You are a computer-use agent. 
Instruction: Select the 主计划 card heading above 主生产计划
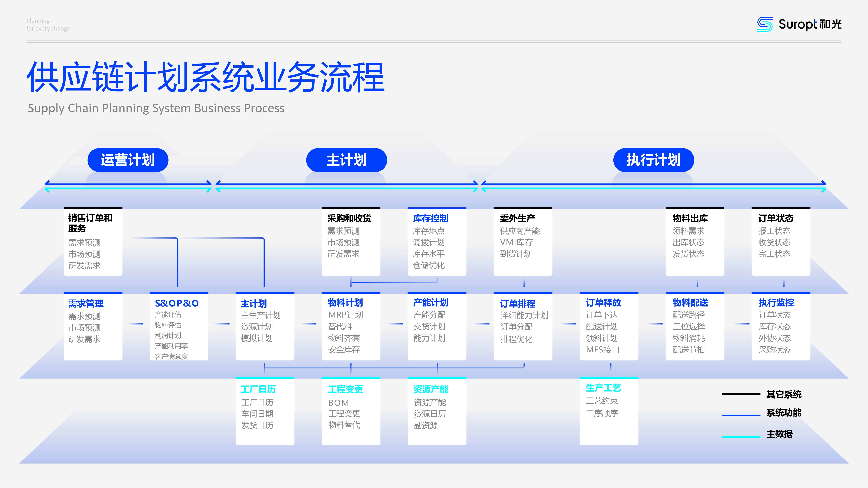253,303
